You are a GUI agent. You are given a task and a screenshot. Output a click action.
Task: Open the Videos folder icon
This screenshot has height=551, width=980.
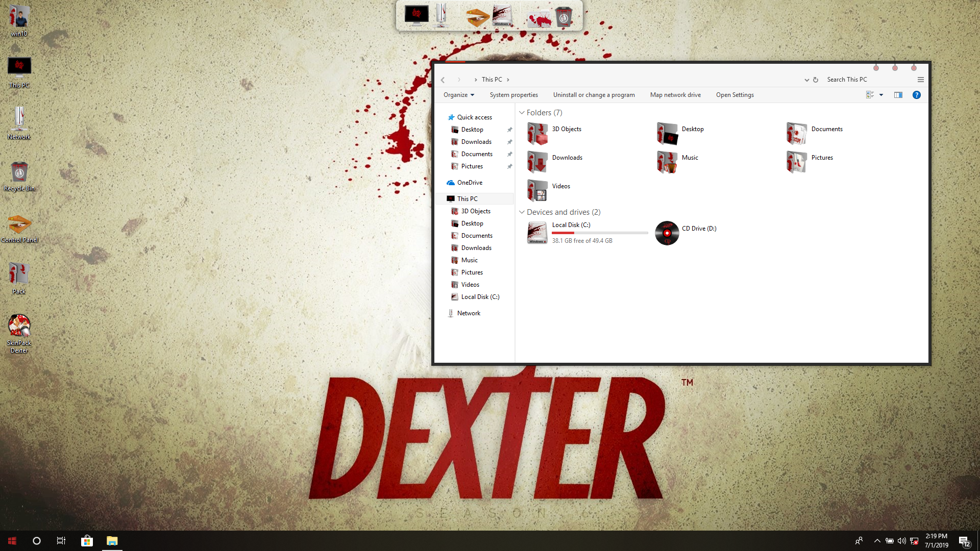(537, 190)
